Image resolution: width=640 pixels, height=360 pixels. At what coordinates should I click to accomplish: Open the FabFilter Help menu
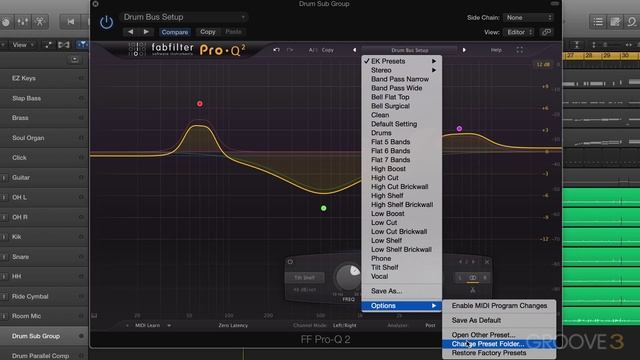[x=496, y=50]
